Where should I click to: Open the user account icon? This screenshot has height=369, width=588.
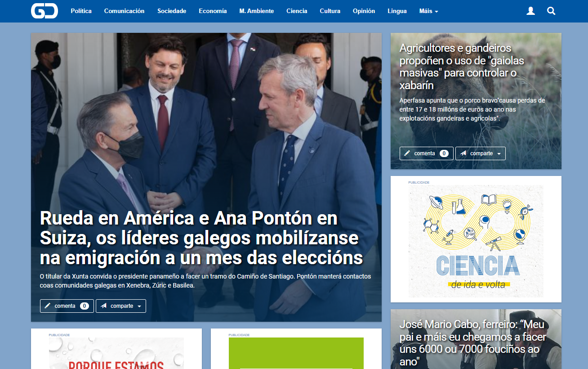coord(530,11)
